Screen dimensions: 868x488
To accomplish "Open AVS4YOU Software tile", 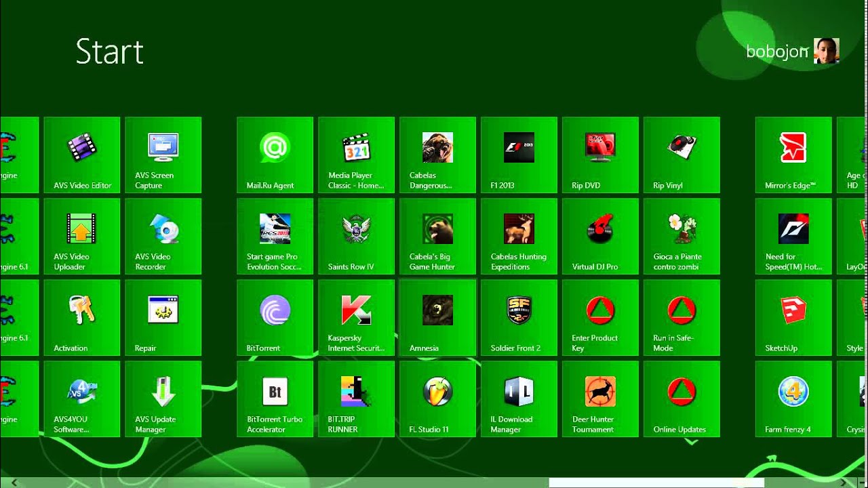I will (x=82, y=399).
